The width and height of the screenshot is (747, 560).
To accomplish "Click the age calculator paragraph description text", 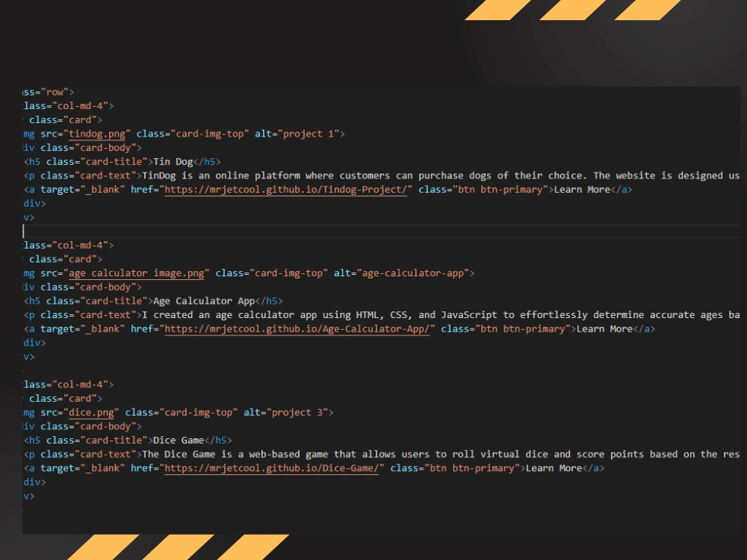I will coord(441,315).
